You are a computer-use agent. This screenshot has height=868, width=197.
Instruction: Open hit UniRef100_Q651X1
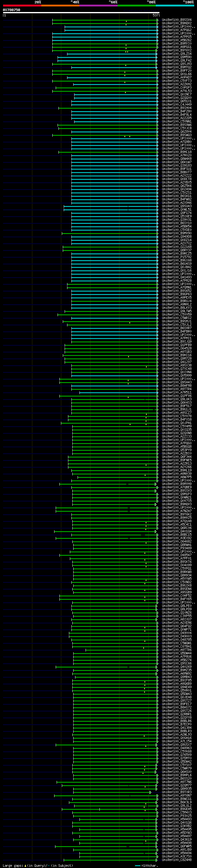pos(177,101)
